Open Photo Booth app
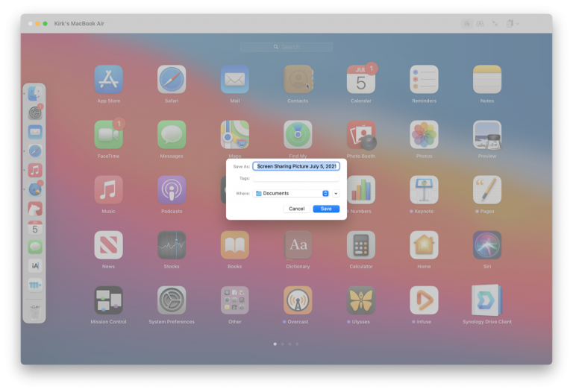 click(x=361, y=135)
